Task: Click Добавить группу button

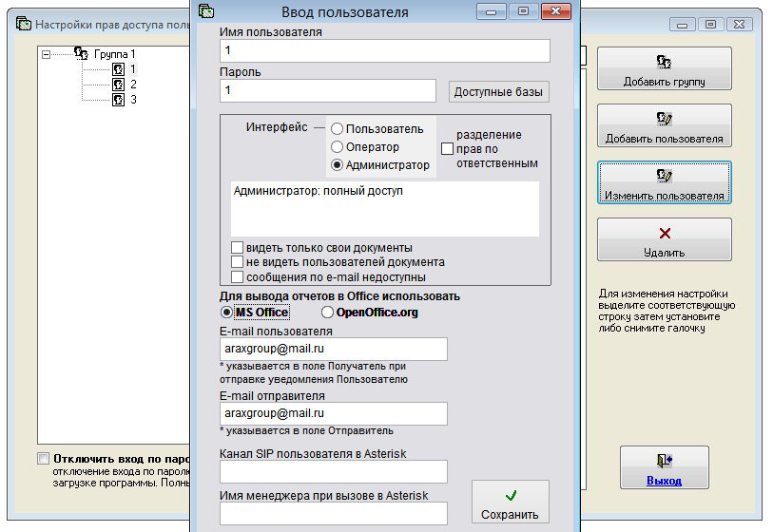Action: 664,68
